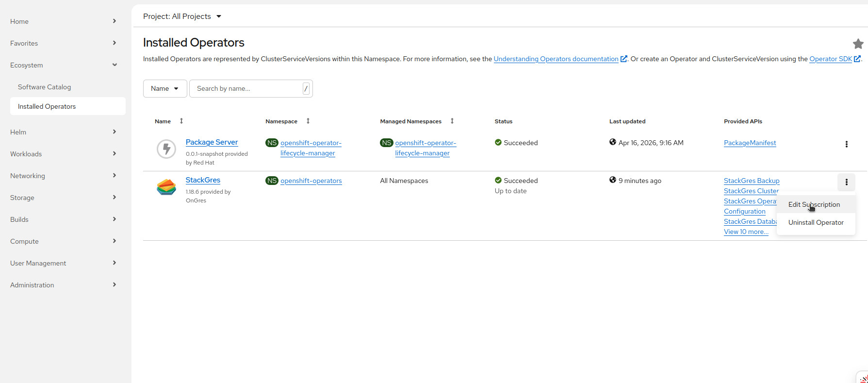Open the StackGres operator link

coord(203,180)
